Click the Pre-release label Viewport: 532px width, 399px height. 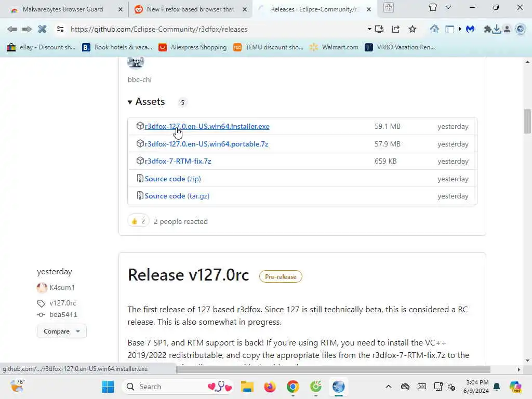click(x=281, y=276)
